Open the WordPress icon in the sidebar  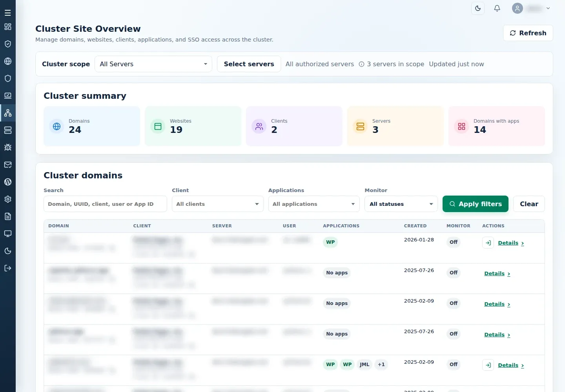tap(8, 182)
